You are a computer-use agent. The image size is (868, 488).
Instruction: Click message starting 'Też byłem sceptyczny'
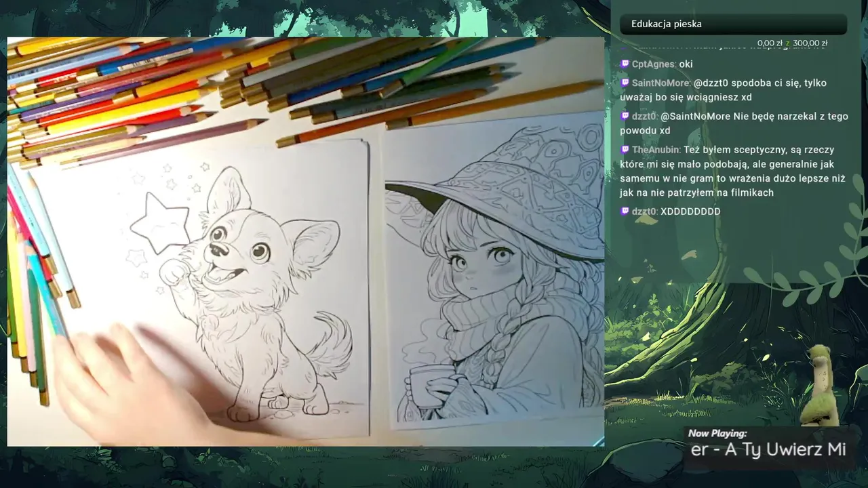tap(732, 171)
